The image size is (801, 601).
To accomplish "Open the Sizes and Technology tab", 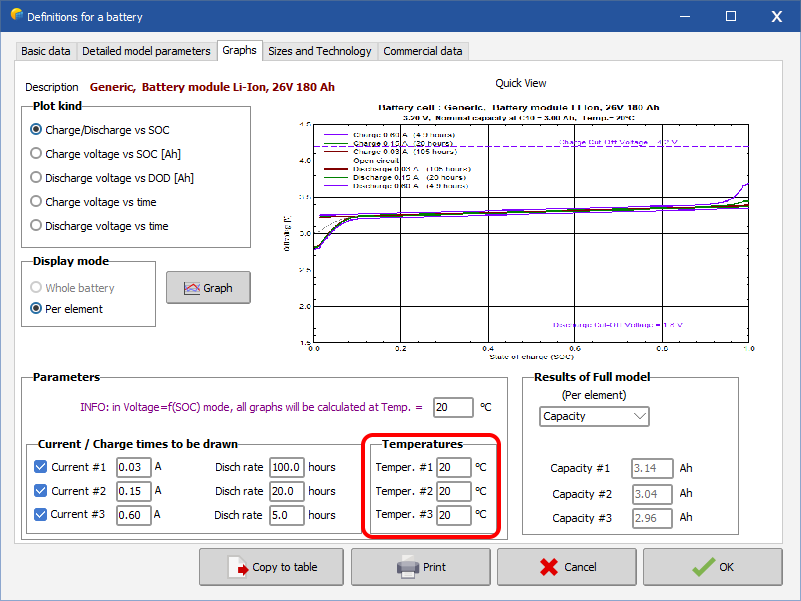I will pos(320,51).
